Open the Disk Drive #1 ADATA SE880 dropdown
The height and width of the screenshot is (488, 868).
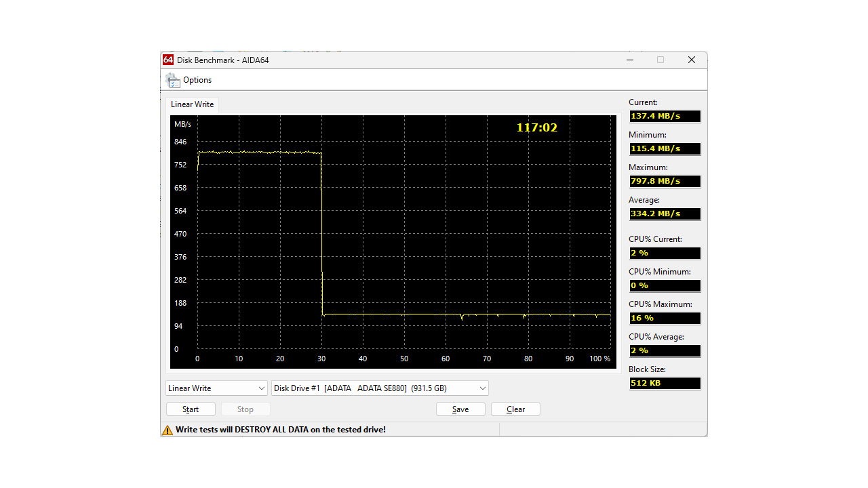380,388
